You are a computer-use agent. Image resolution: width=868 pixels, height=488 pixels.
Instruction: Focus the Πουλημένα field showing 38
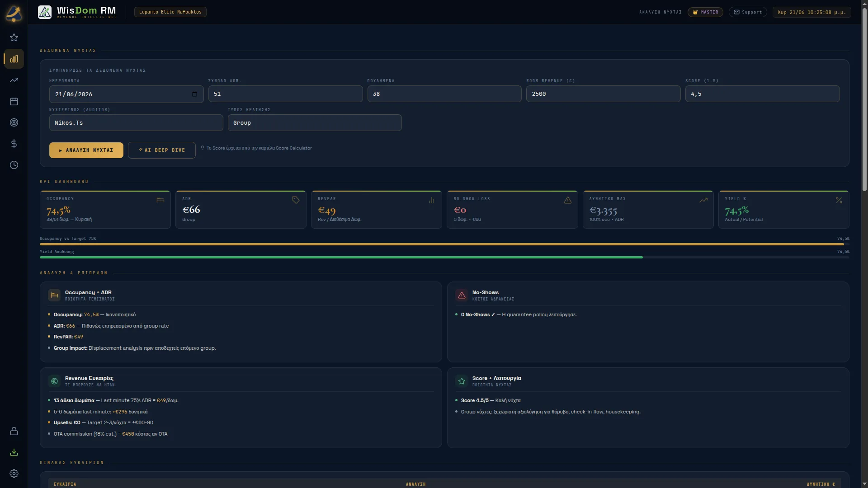click(444, 94)
